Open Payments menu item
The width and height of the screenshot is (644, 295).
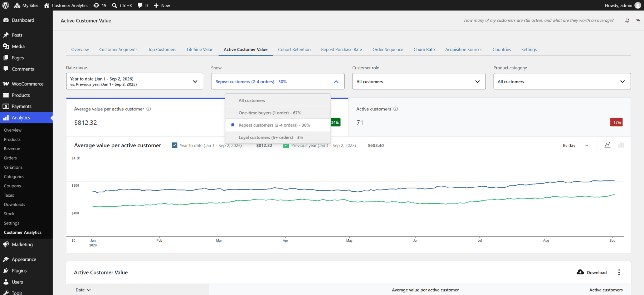click(x=26, y=107)
